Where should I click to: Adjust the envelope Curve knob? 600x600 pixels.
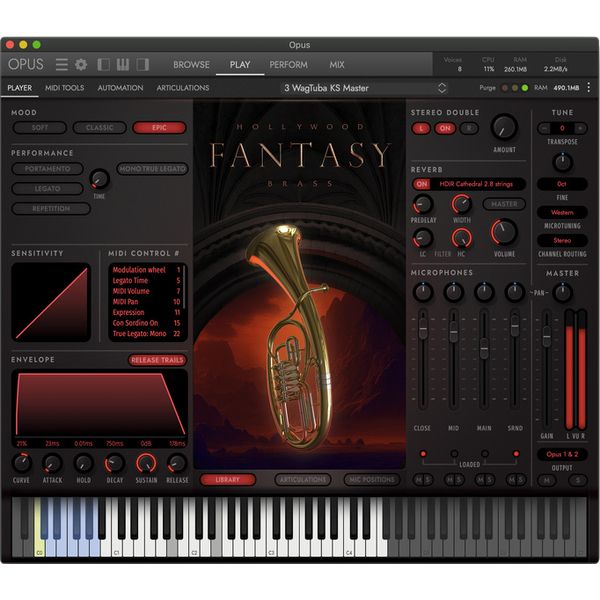point(21,463)
